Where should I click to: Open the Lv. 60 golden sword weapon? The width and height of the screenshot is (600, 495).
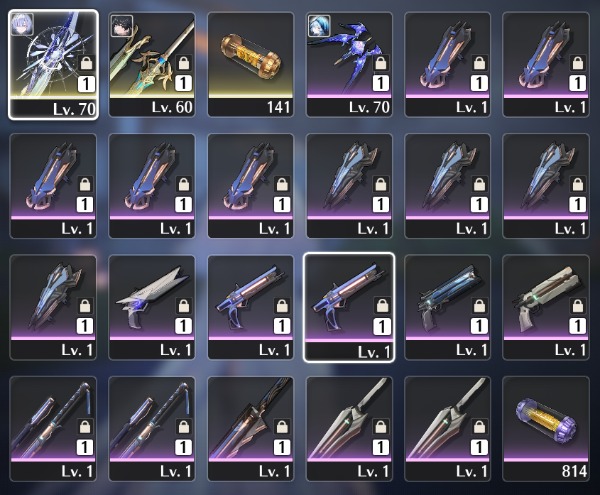point(152,64)
